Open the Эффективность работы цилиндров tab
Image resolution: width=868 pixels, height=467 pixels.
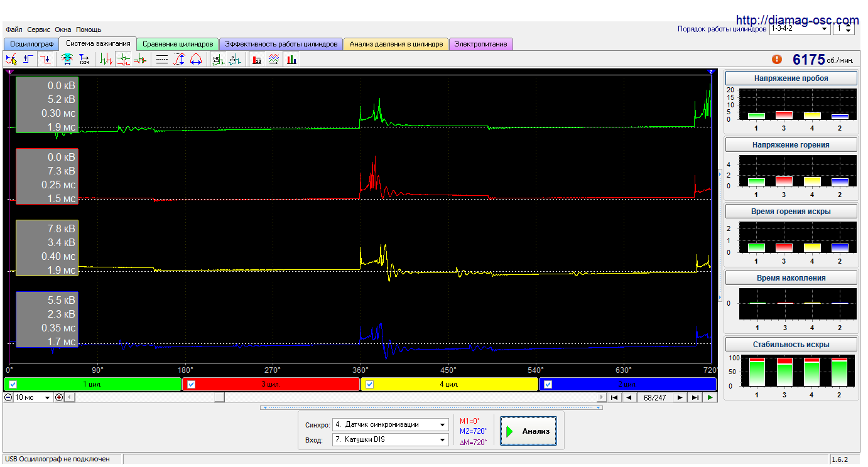(281, 44)
